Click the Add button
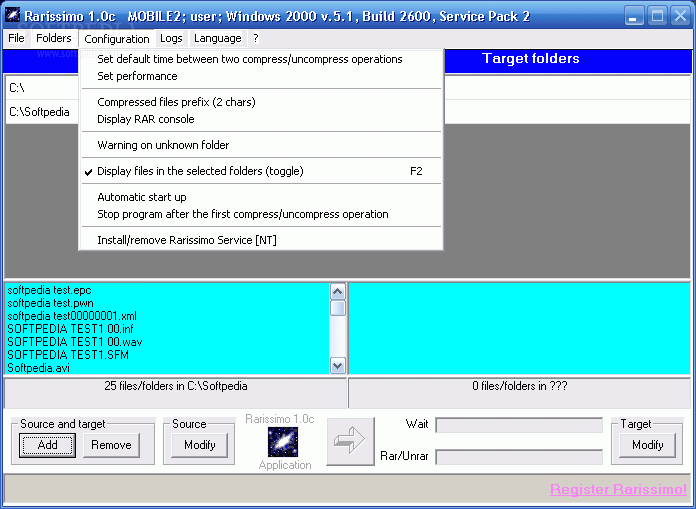The image size is (696, 509). click(47, 445)
